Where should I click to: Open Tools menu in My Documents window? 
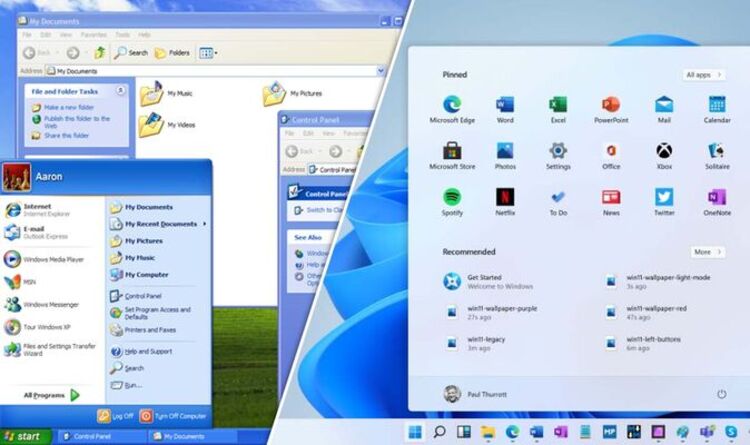[122, 35]
